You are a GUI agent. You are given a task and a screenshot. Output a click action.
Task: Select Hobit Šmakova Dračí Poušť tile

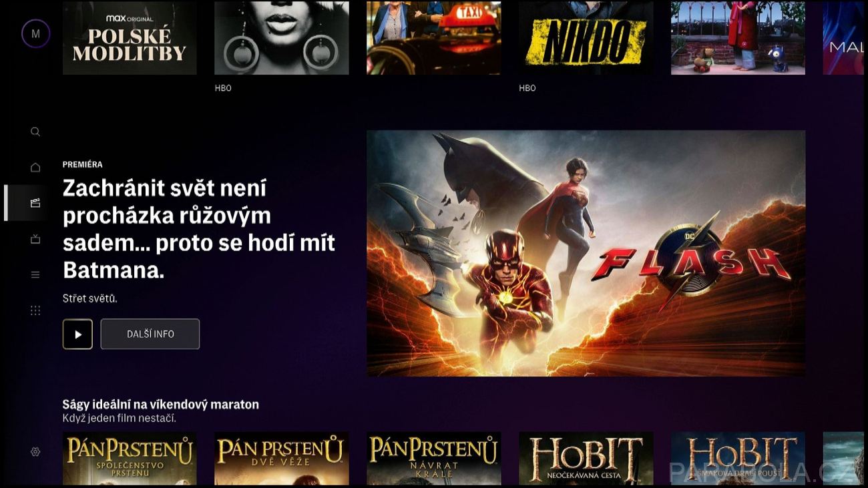[738, 459]
